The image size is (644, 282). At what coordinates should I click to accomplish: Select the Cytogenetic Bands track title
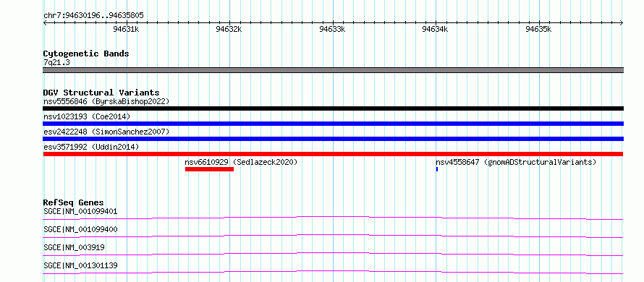coord(86,54)
